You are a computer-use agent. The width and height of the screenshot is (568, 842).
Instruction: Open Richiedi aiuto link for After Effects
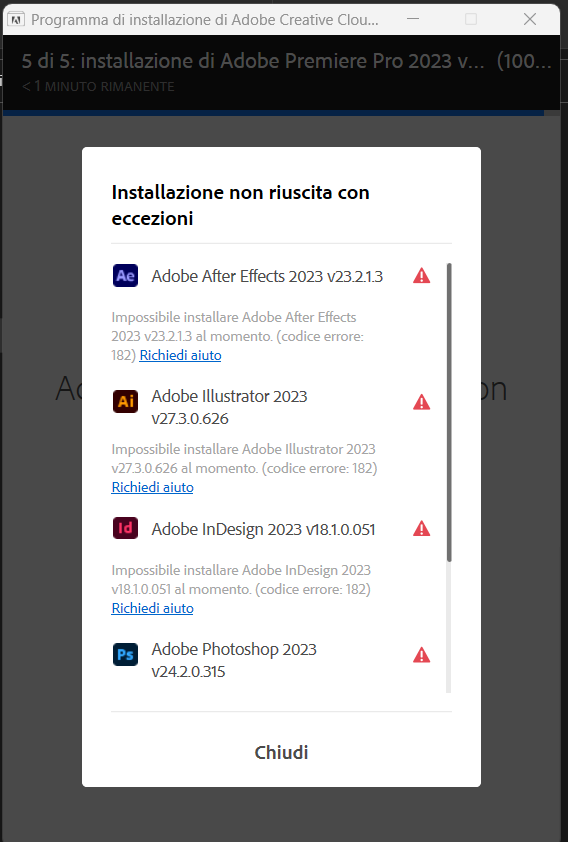(x=180, y=355)
